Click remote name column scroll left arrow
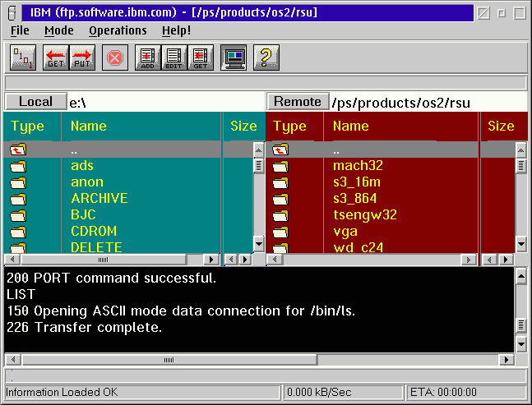 pos(275,260)
